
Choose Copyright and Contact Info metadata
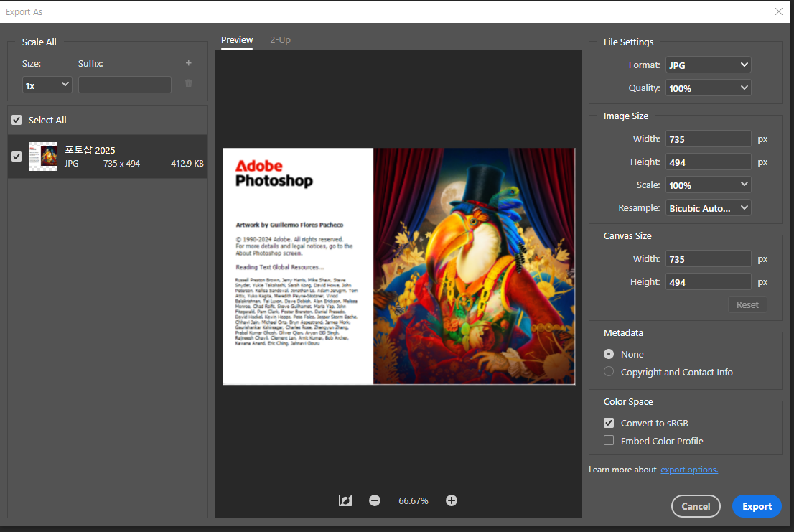point(609,372)
